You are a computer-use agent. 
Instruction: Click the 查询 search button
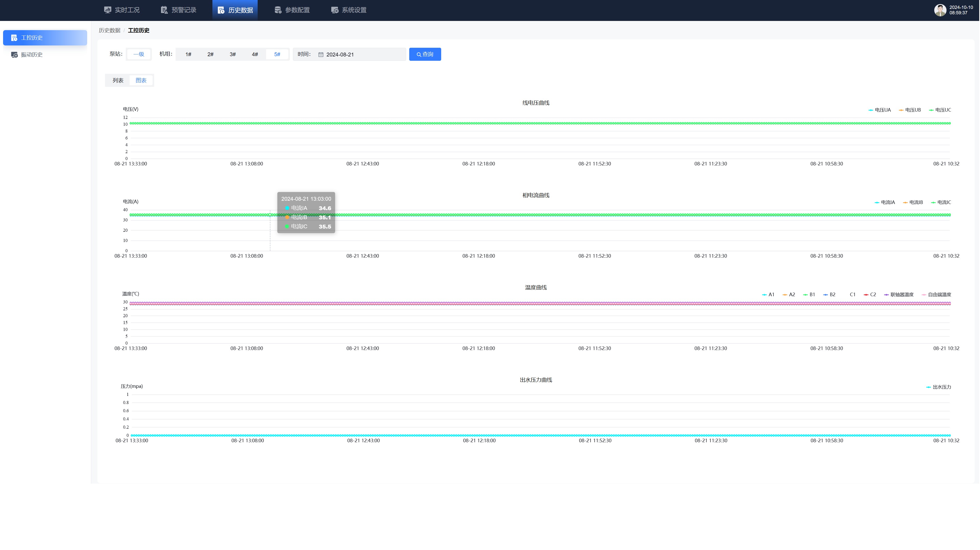[x=425, y=54]
